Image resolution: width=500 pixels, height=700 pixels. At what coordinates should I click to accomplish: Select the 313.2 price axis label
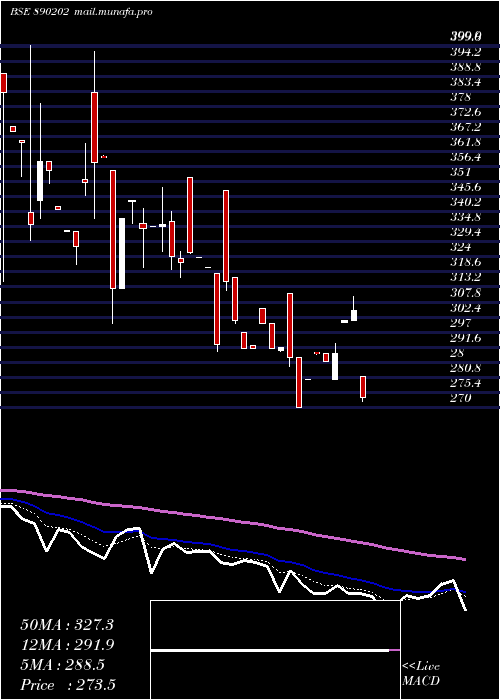click(x=465, y=277)
